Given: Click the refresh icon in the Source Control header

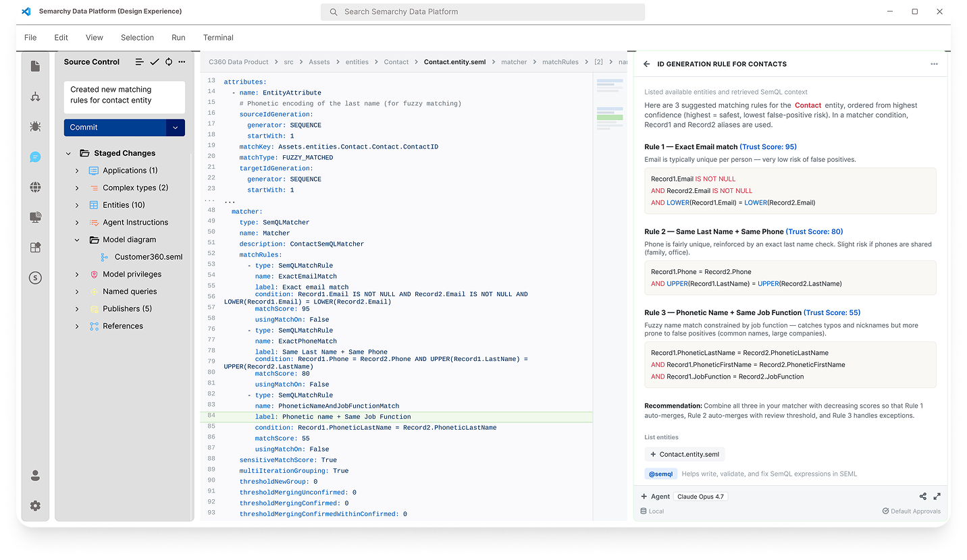Looking at the screenshot, I should 168,61.
